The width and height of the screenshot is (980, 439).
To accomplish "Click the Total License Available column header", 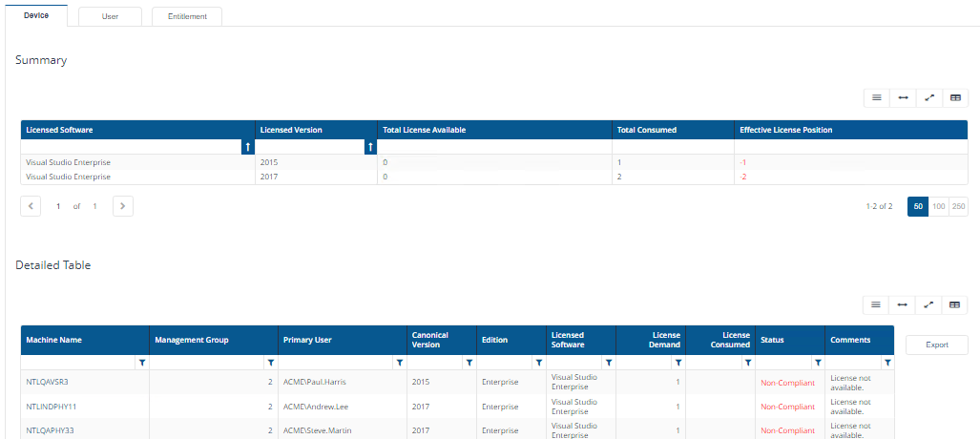I will (494, 130).
